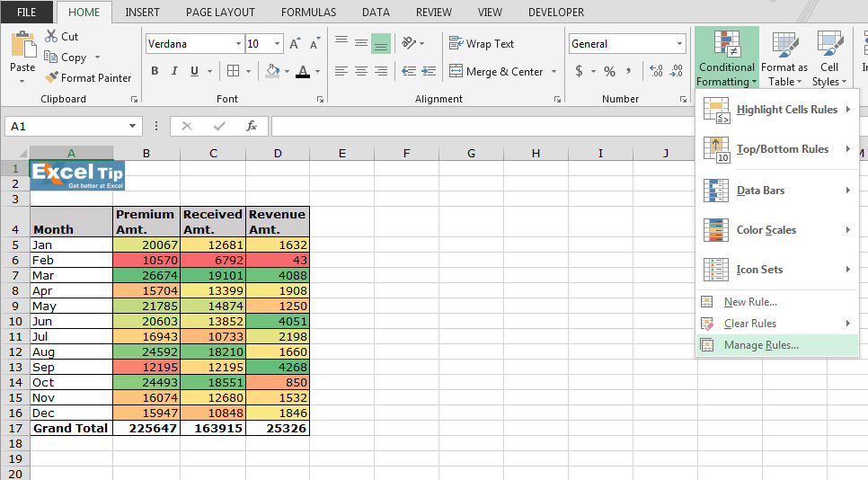Screen dimensions: 868x480
Task: Open the Verdana font name dropdown
Action: [238, 44]
